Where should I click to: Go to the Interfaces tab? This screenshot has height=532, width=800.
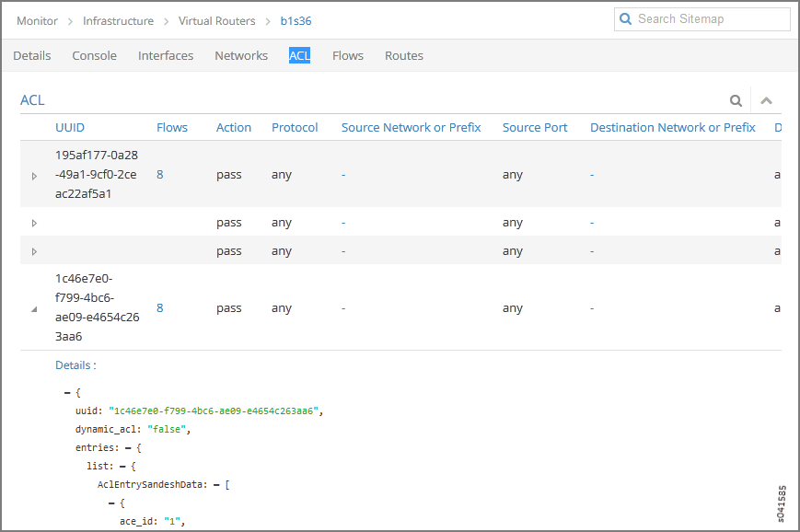tap(166, 56)
